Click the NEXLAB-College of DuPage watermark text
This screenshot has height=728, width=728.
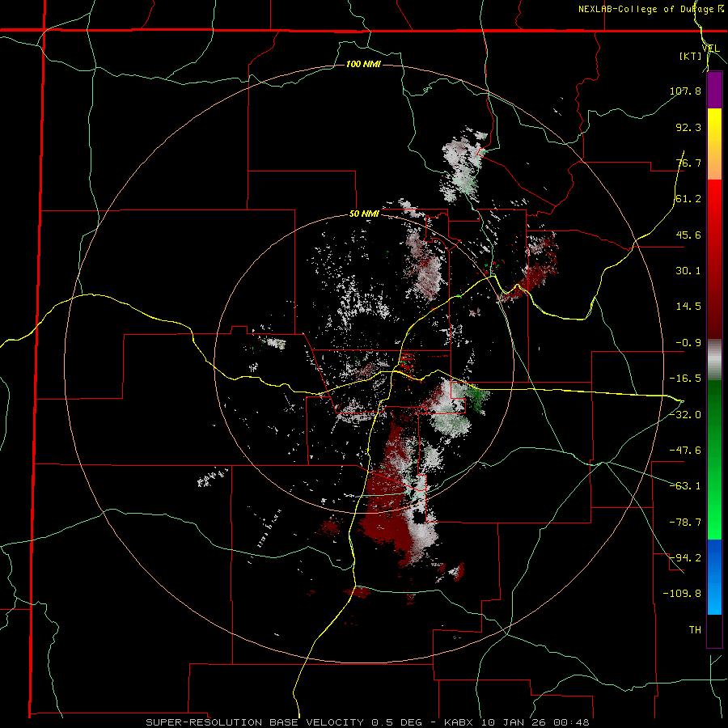(x=650, y=9)
